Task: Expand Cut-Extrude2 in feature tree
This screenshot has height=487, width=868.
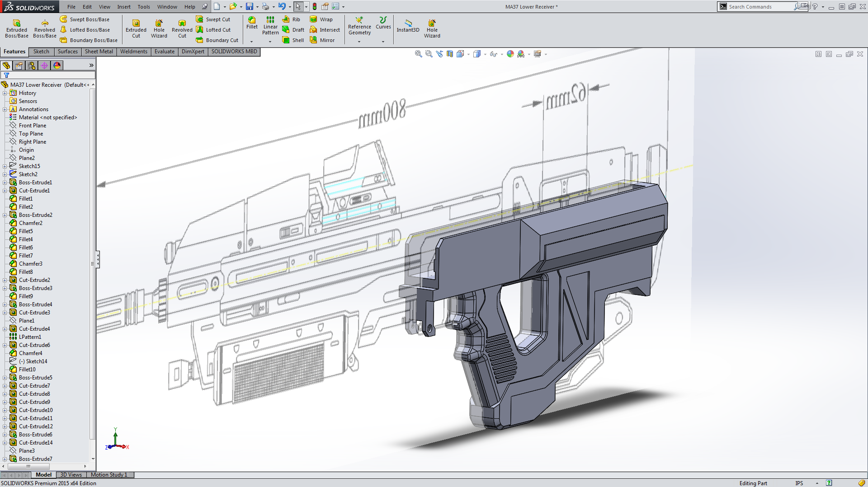Action: tap(5, 280)
